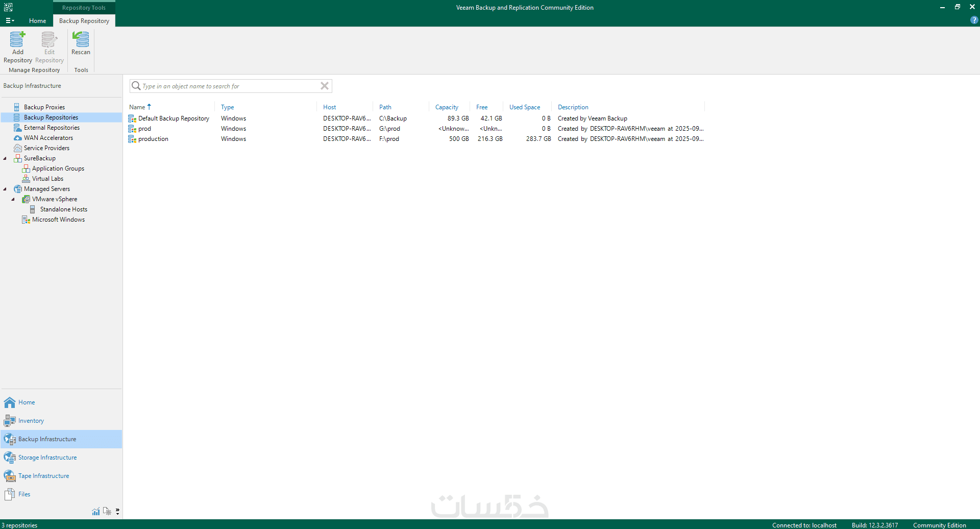Open the Backup Infrastructure view
Viewport: 980px width, 529px height.
click(61, 439)
